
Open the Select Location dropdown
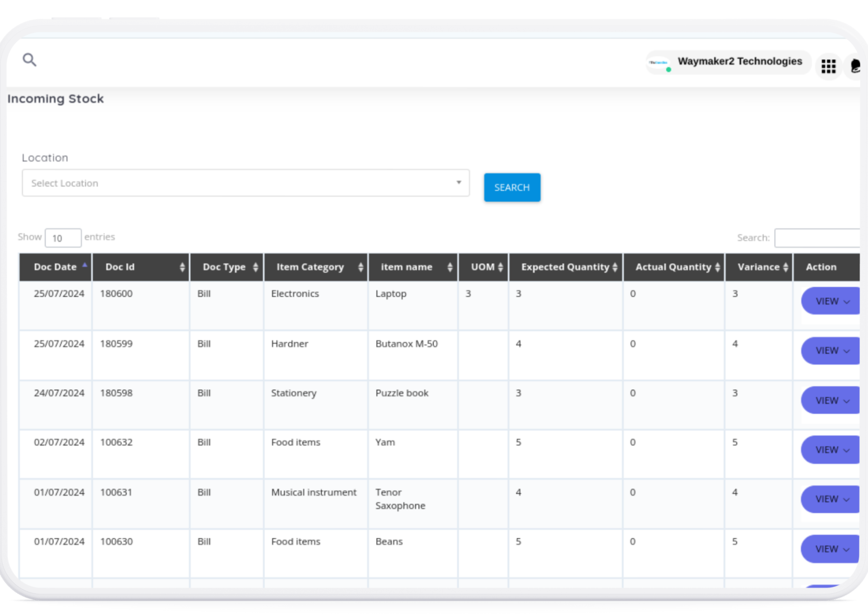[x=245, y=183]
